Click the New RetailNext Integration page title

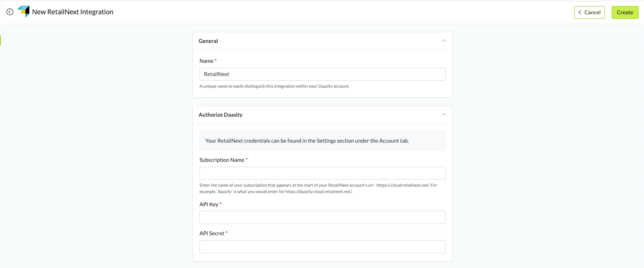pyautogui.click(x=73, y=12)
